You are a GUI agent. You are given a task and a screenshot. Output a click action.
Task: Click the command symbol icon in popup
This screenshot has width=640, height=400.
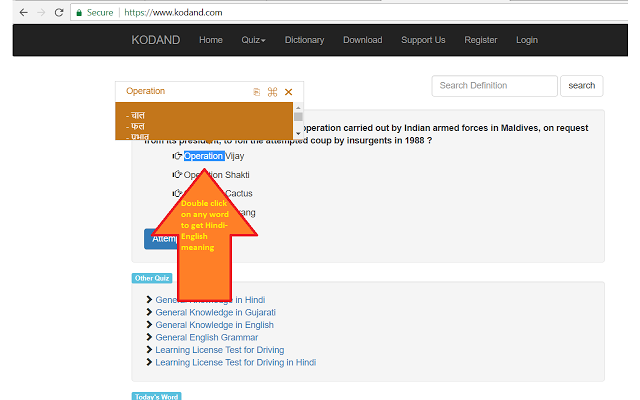[x=272, y=92]
